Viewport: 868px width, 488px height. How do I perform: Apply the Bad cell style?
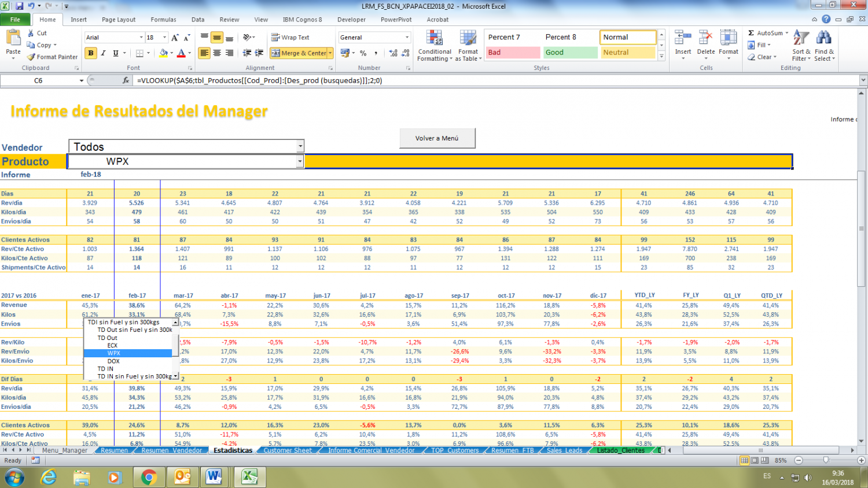coord(513,53)
